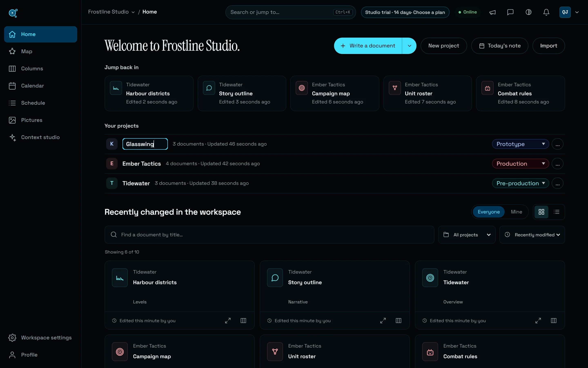Expand the Write a document arrow
Viewport: 588px width, 368px height.
tap(409, 46)
